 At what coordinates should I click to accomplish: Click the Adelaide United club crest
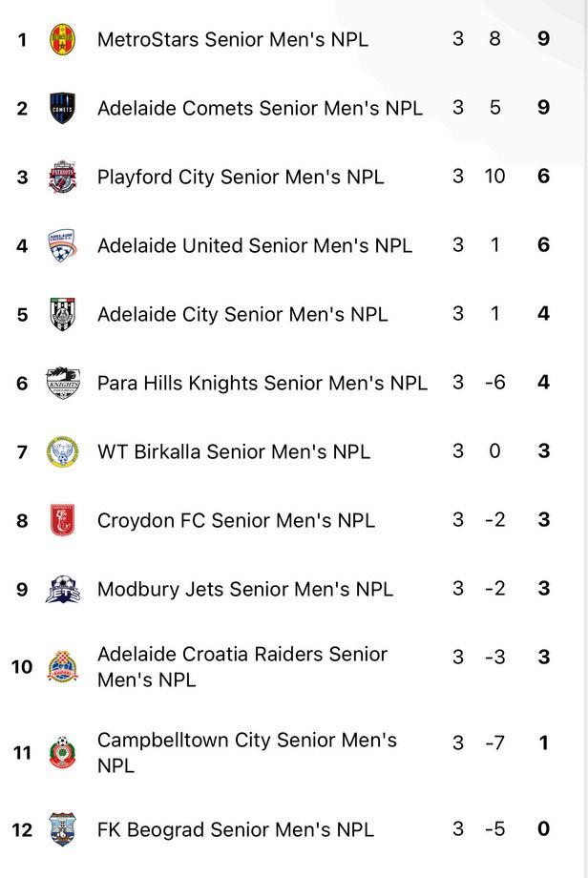point(62,245)
